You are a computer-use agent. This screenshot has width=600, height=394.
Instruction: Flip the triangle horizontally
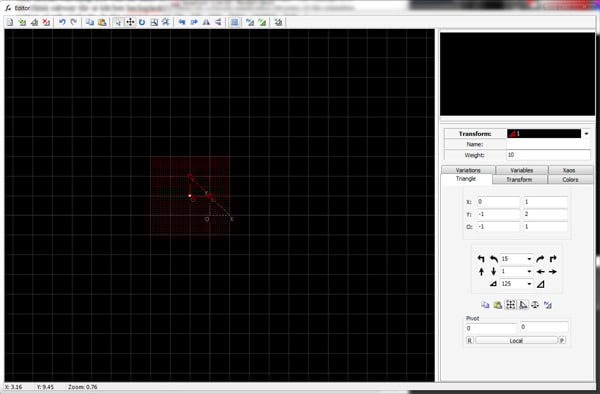pos(206,22)
